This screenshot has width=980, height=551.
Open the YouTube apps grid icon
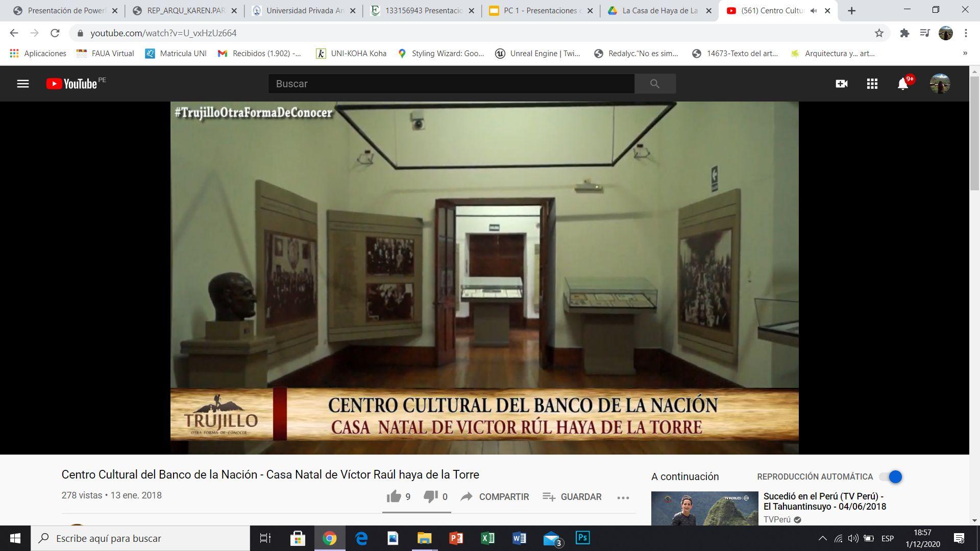pos(872,84)
